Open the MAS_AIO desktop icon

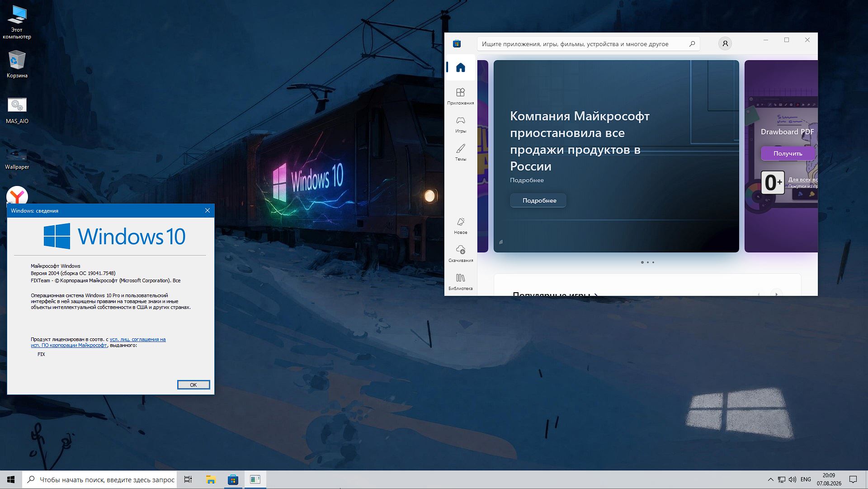pos(17,110)
